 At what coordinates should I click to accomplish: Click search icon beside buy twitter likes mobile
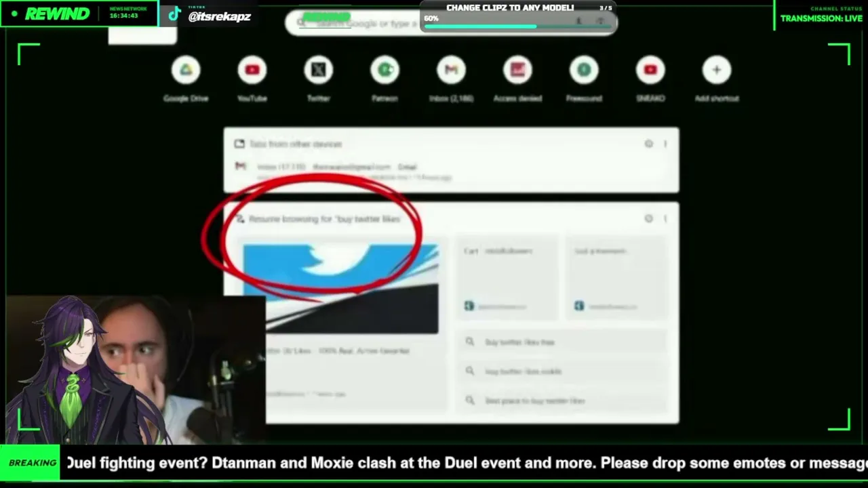tap(469, 371)
